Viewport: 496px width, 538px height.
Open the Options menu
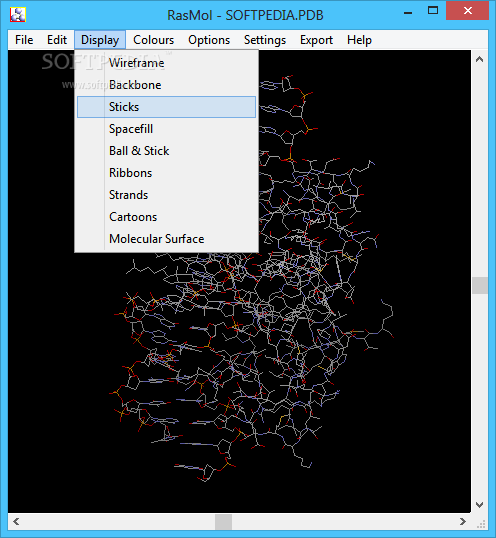point(209,40)
